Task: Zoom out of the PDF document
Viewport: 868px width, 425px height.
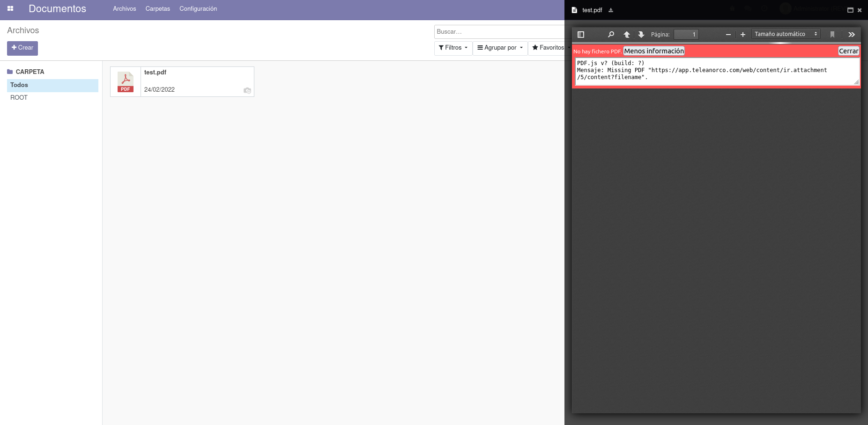Action: coord(728,34)
